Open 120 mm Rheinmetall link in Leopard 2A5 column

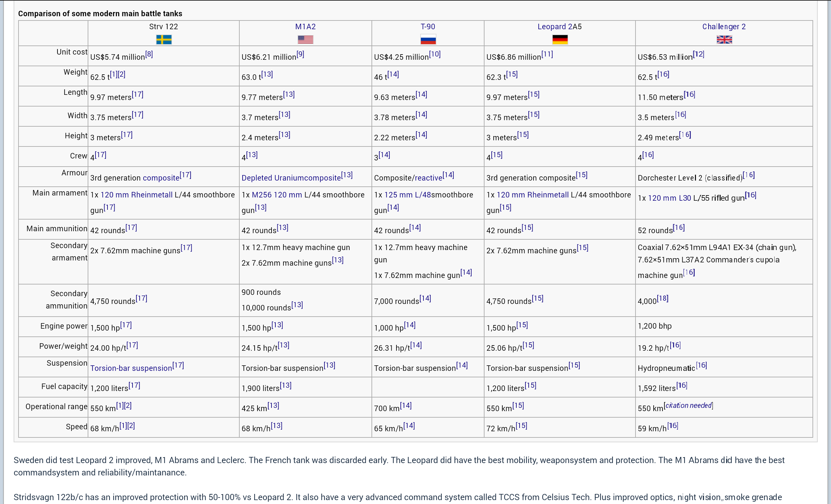[x=533, y=195]
